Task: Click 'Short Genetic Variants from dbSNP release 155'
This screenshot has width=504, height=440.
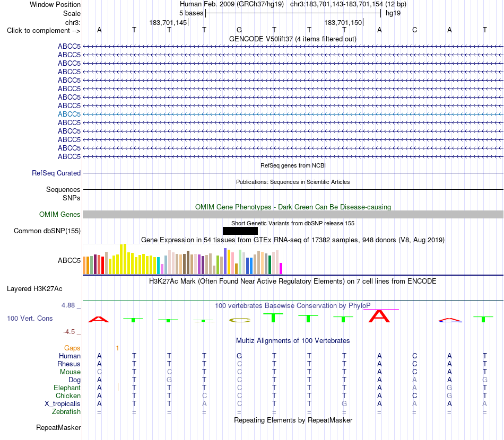Action: 293,223
